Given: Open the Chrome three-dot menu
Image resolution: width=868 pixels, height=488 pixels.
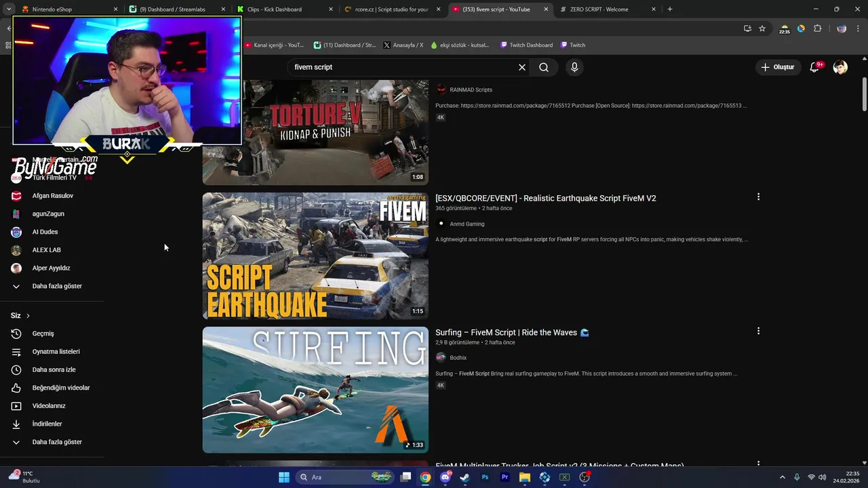Looking at the screenshot, I should (x=859, y=28).
